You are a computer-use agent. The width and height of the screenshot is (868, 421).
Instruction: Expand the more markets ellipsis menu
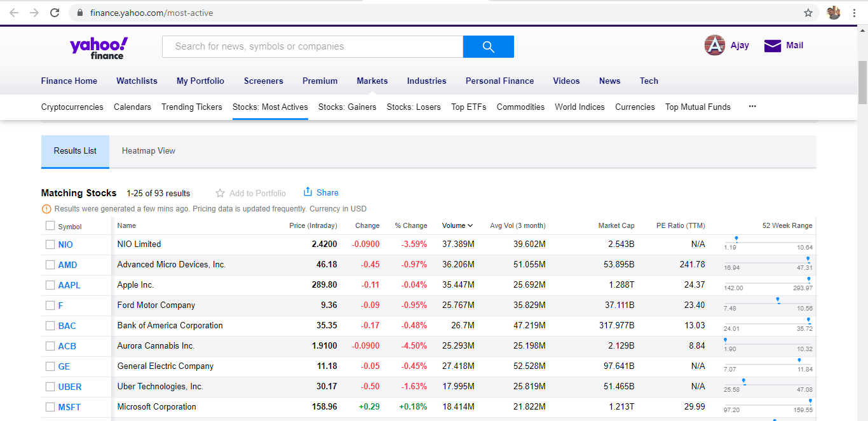pos(752,107)
